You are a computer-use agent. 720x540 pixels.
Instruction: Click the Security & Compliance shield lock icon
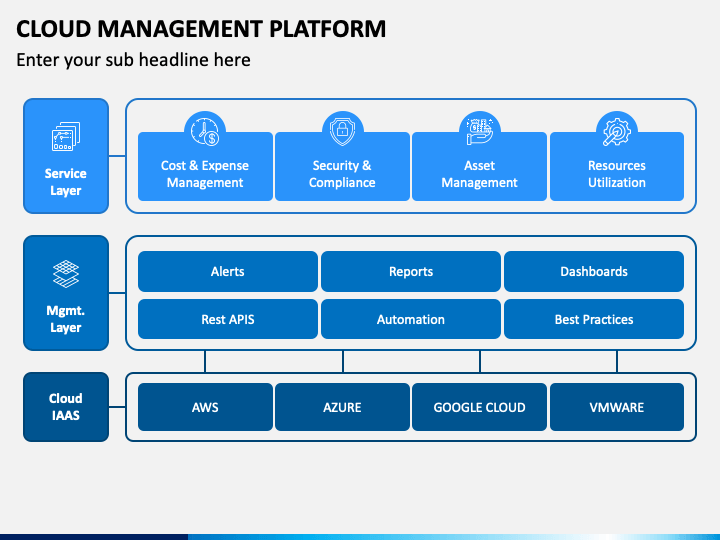[x=342, y=130]
